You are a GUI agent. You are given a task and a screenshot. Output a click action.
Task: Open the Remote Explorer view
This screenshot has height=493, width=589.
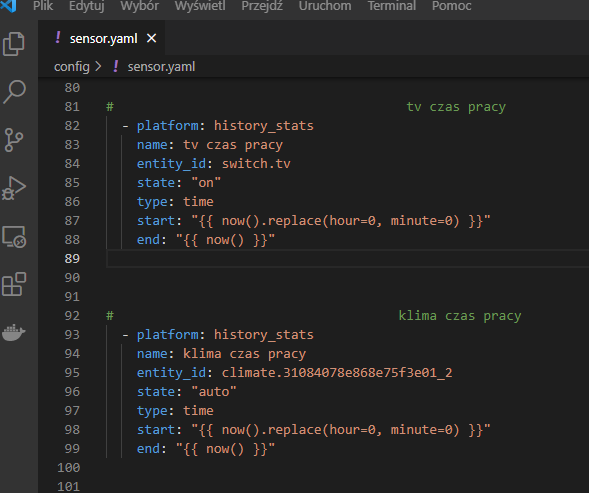click(x=14, y=237)
